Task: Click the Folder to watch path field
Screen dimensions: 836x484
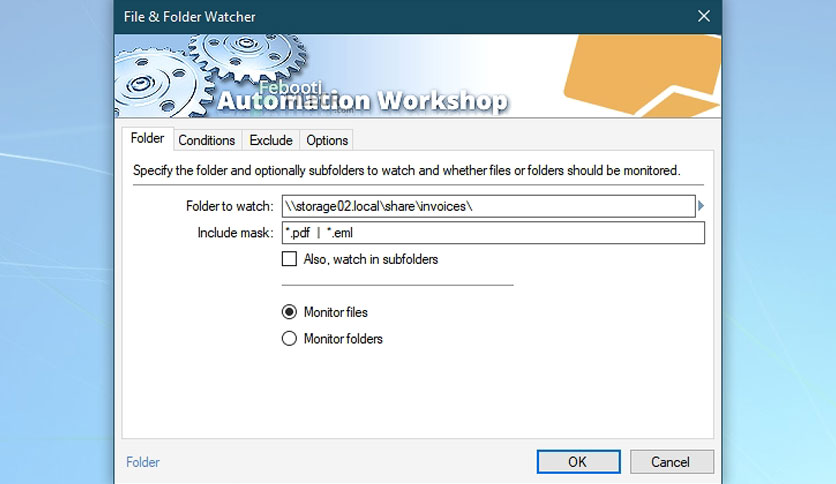Action: pyautogui.click(x=488, y=206)
